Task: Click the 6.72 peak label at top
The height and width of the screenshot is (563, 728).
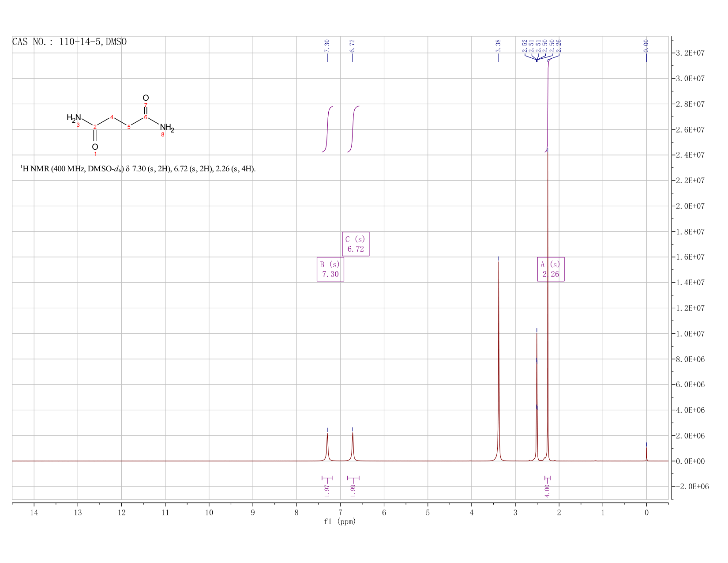Action: coord(352,45)
